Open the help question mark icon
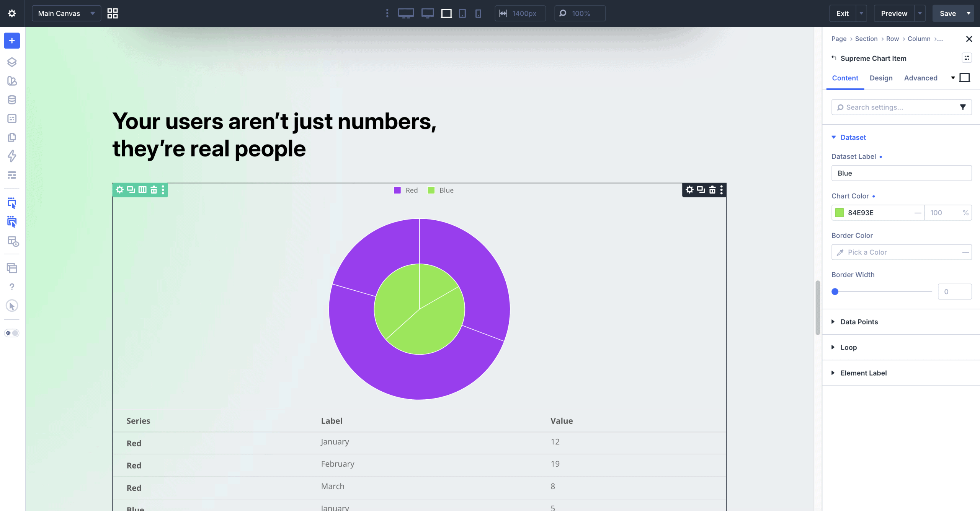Screen dimensions: 980x511 coord(12,287)
